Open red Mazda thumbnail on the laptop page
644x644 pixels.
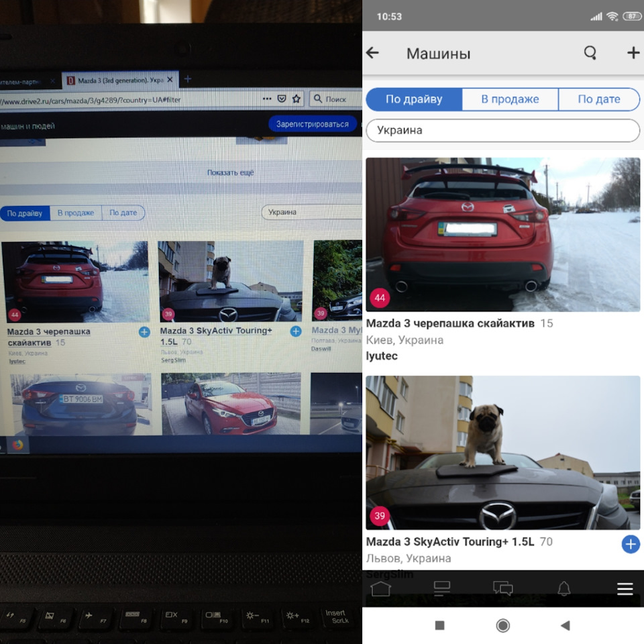pos(76,282)
